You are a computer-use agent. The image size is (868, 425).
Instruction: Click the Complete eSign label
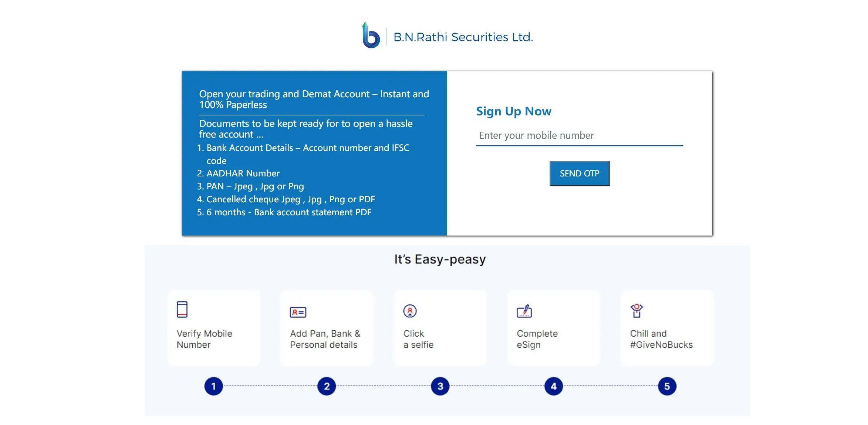point(537,339)
